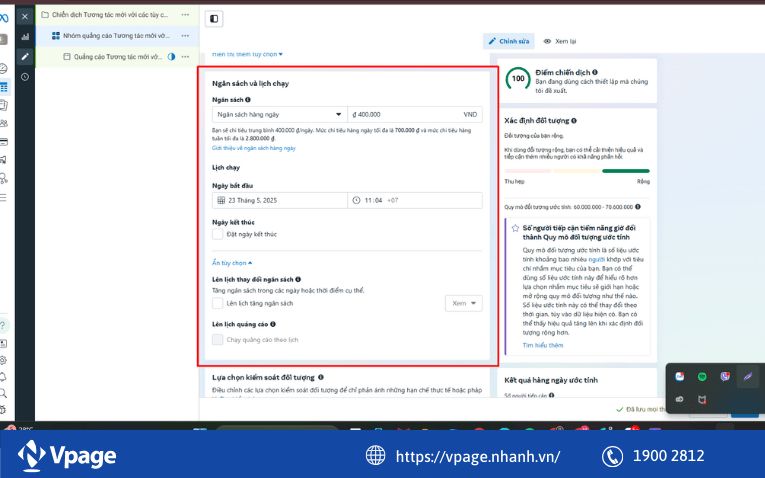The image size is (765, 478).
Task: Click info icon next to Điểm chiến dịch
Action: click(x=595, y=72)
